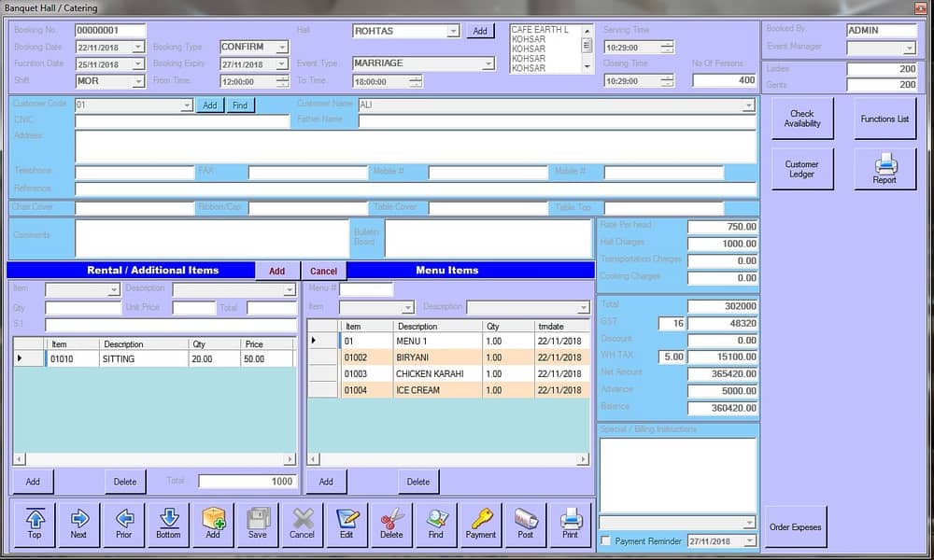Click Add beside Rental / Additional Items header
Viewport: 934px width, 560px height.
277,271
